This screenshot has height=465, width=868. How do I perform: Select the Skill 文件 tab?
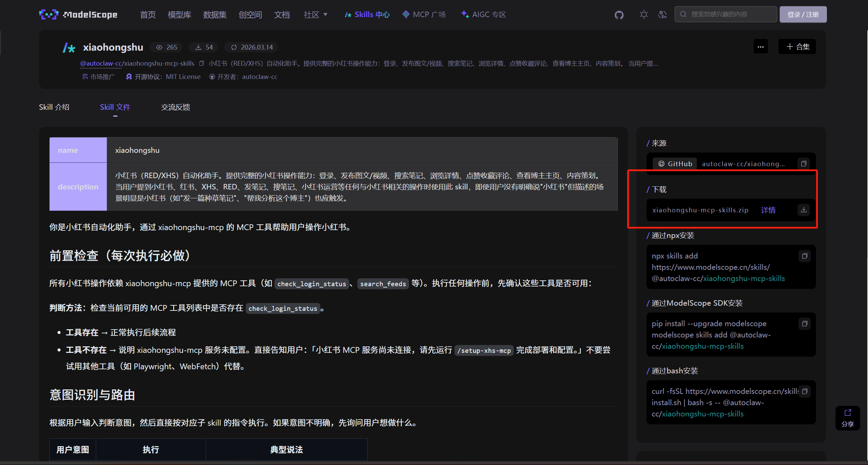pyautogui.click(x=115, y=107)
